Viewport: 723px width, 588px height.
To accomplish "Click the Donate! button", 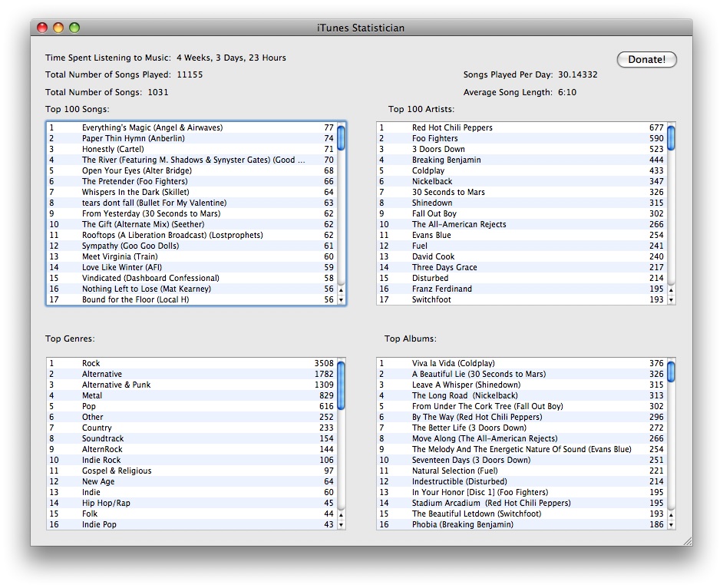I will (646, 60).
